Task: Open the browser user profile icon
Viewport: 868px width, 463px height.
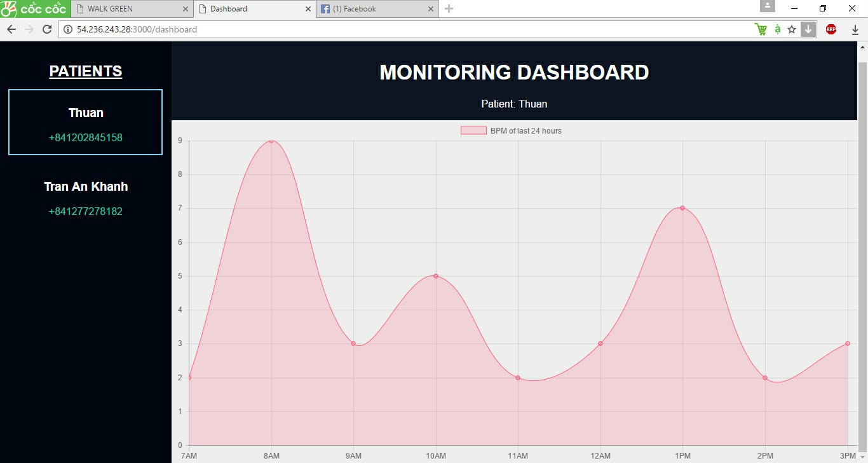Action: pyautogui.click(x=768, y=6)
